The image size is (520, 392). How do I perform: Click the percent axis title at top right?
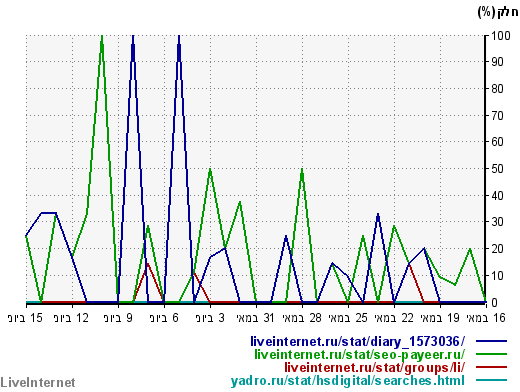click(x=498, y=12)
